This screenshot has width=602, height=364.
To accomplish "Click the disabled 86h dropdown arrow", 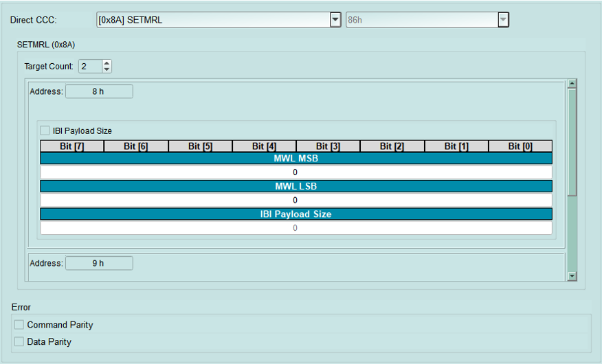I will 503,19.
